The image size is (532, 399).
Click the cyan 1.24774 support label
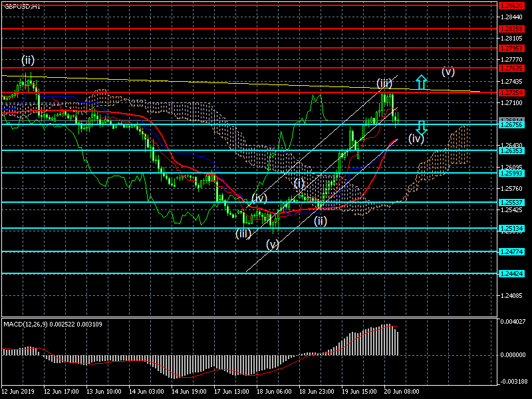pyautogui.click(x=511, y=252)
